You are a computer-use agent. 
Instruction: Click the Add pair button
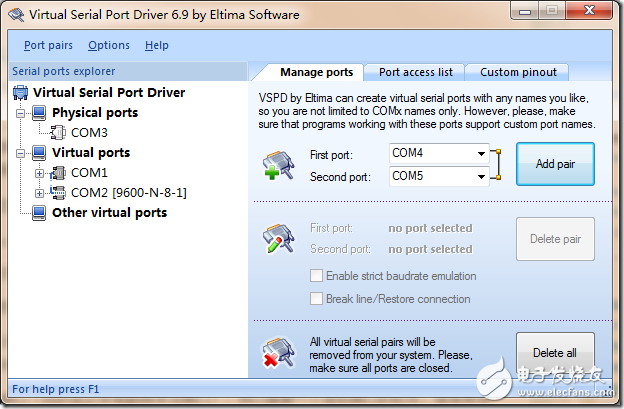click(x=555, y=164)
